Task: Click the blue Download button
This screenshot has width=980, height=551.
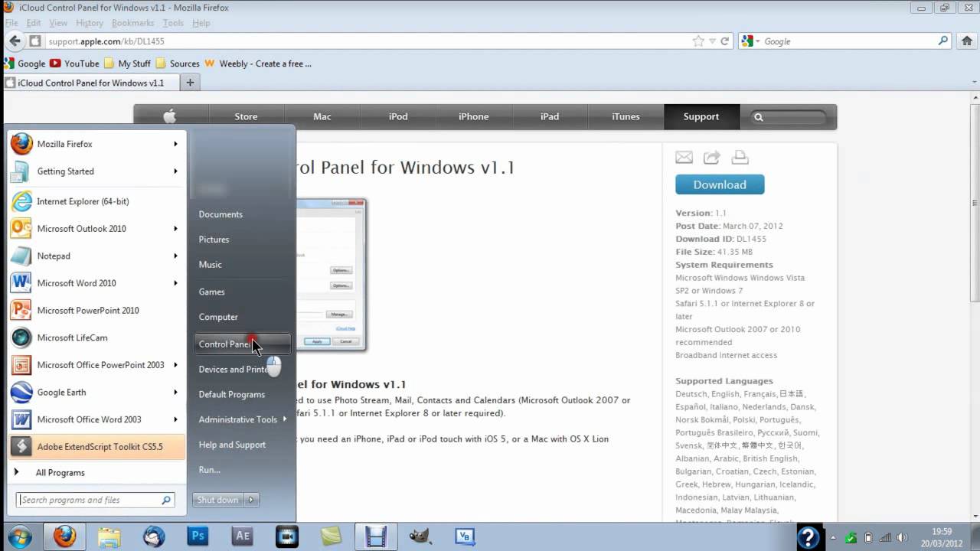Action: [x=720, y=184]
